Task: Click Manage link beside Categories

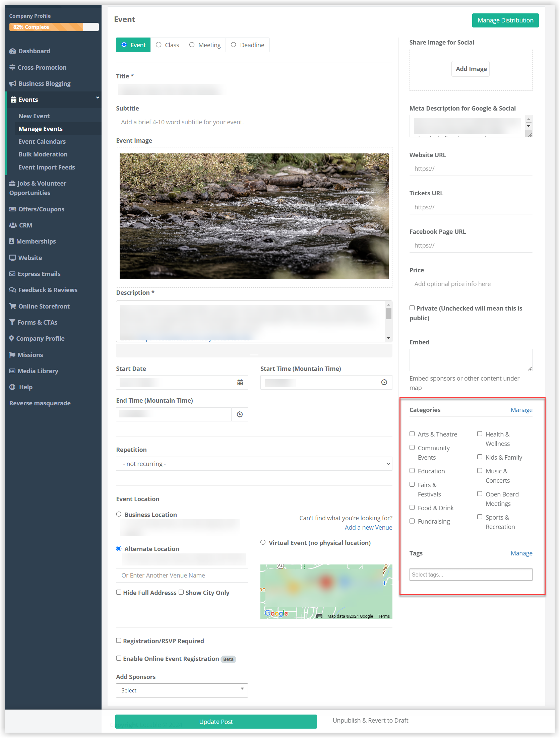Action: [x=521, y=410]
